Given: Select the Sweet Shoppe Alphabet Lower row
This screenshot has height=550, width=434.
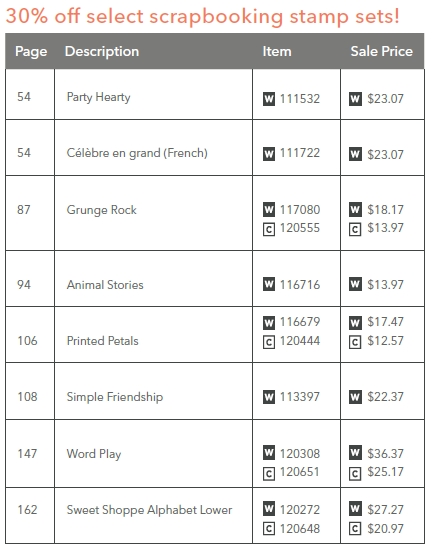Looking at the screenshot, I should pyautogui.click(x=215, y=515).
